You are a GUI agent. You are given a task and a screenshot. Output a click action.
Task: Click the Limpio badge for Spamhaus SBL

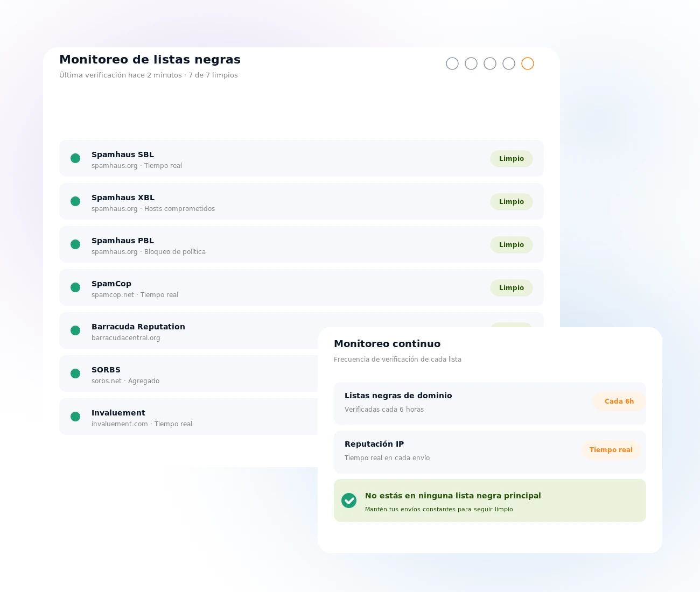coord(512,159)
